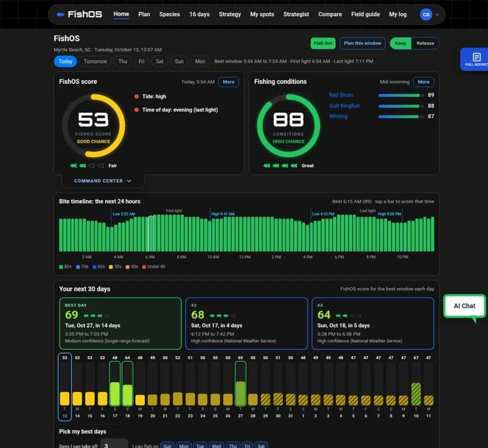The image size is (488, 448).
Task: Go to the Home tab
Action: (121, 14)
